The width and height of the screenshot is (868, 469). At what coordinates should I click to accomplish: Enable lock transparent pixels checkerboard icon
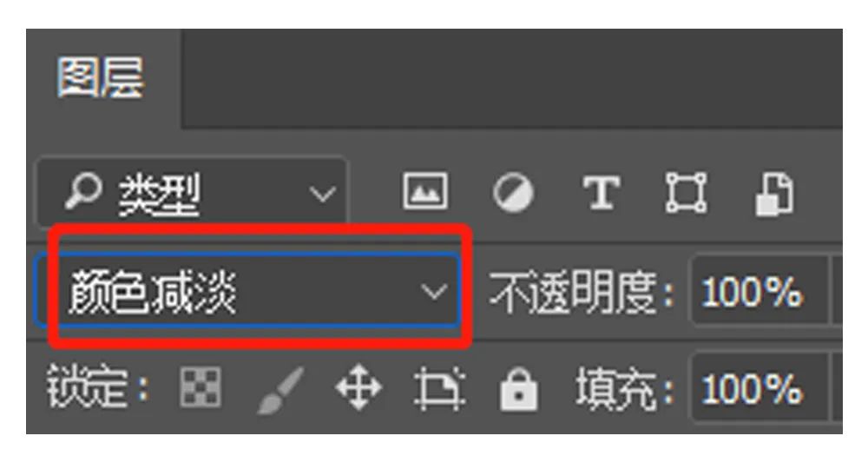pyautogui.click(x=201, y=386)
